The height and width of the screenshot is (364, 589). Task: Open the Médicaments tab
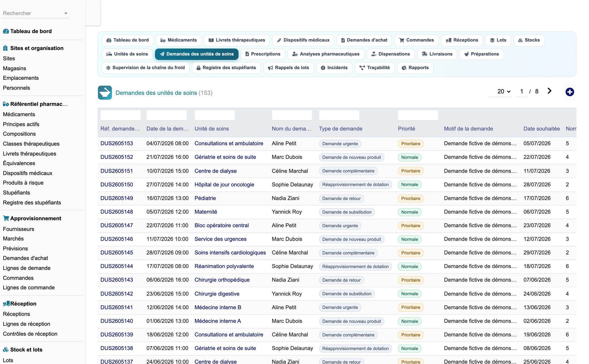(x=179, y=40)
